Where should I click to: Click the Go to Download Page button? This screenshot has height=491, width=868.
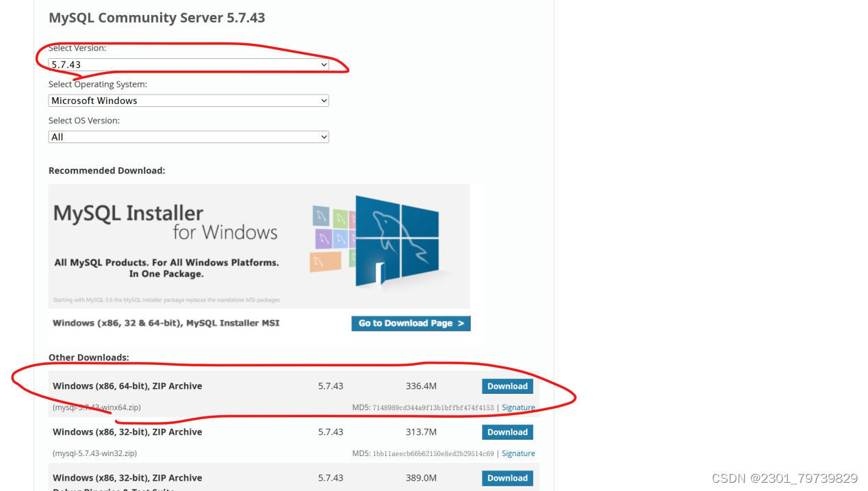[411, 323]
